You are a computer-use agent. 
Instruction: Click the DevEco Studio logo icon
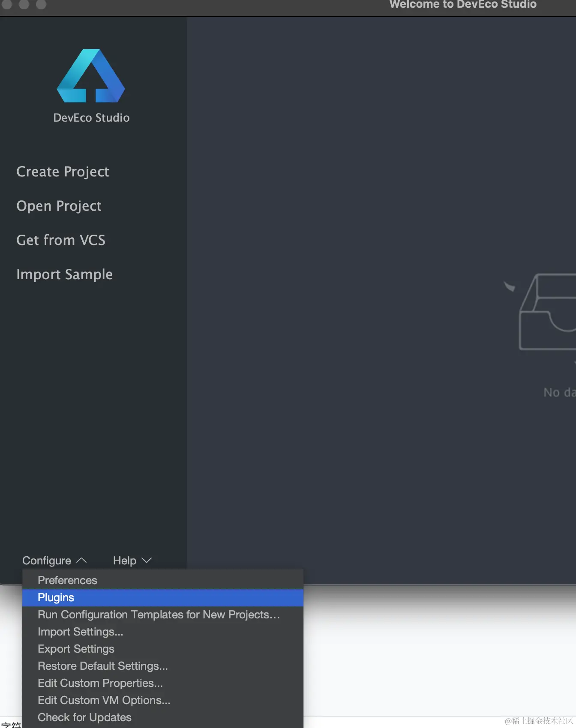tap(91, 76)
